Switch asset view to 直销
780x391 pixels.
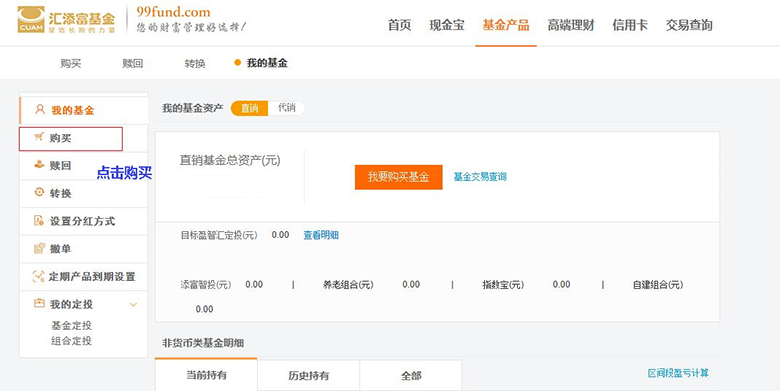[250, 108]
